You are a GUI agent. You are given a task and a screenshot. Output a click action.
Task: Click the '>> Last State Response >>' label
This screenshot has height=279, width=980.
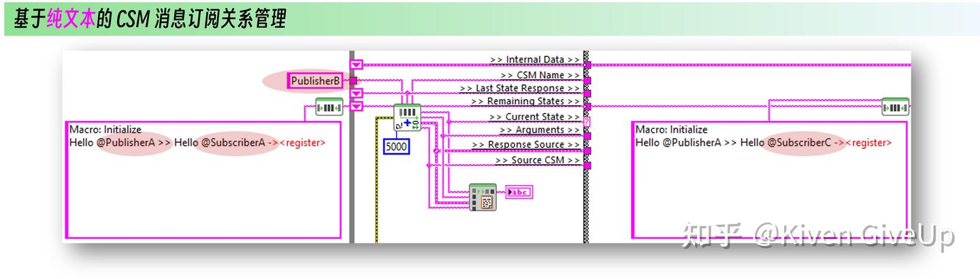[x=520, y=88]
